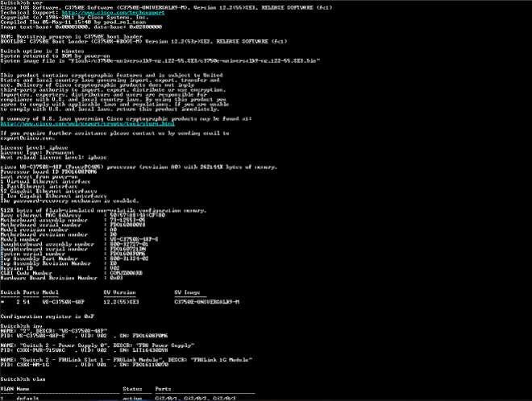Click 'System returned to ROM by power-on'
This screenshot has height=401, width=532.
click(55, 56)
